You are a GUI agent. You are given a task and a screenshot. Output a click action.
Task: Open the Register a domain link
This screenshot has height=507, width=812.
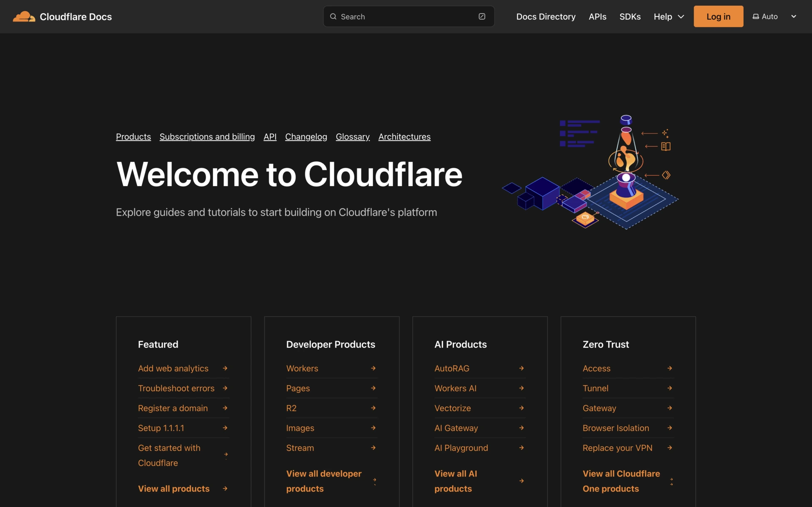coord(173,408)
